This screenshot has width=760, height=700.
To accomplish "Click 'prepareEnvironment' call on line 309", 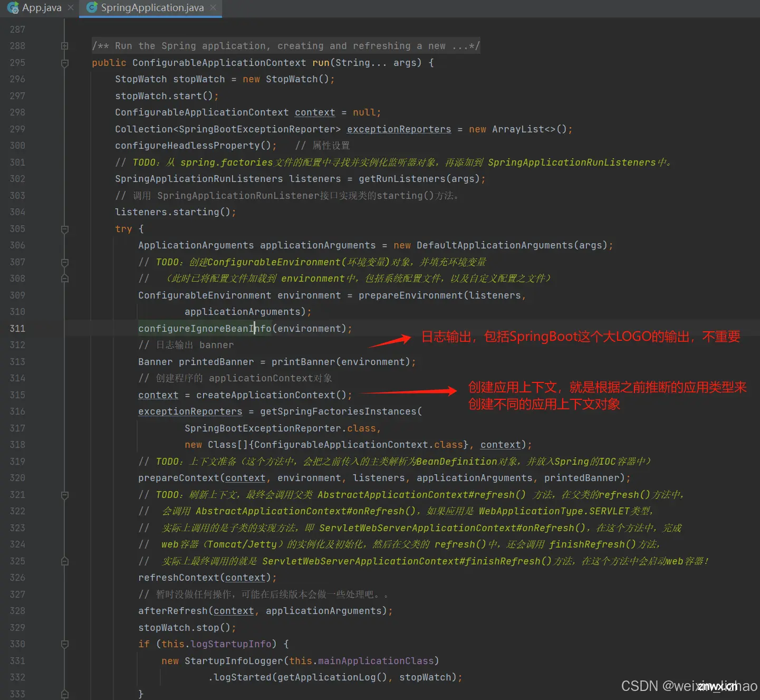I will [x=411, y=295].
